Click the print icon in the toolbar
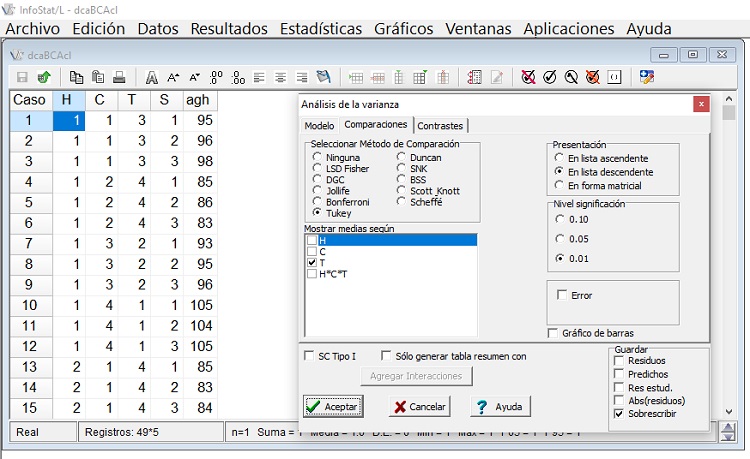 pos(119,77)
